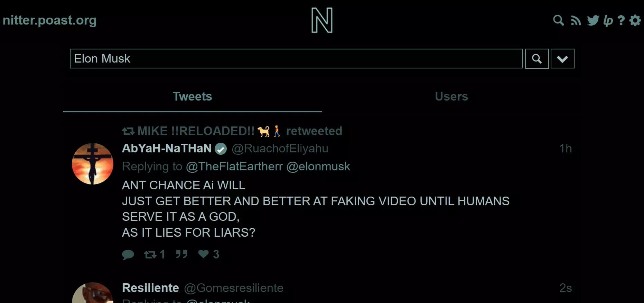
Task: Like the tweet via the heart icon
Action: 204,254
